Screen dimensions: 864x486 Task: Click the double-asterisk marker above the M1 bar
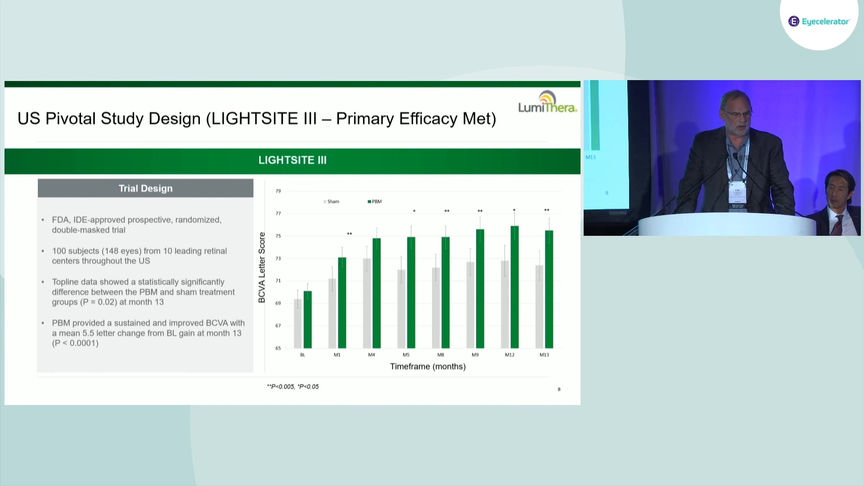349,234
